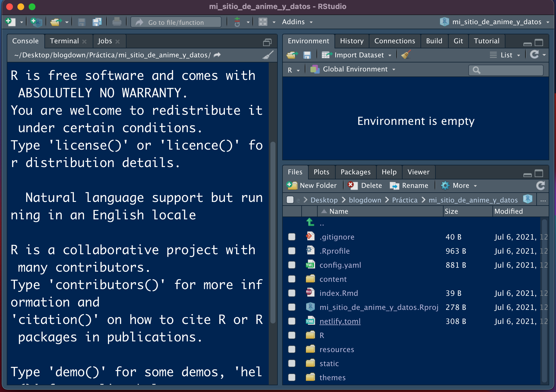Click the New File icon in toolbar
The width and height of the screenshot is (556, 392).
11,22
